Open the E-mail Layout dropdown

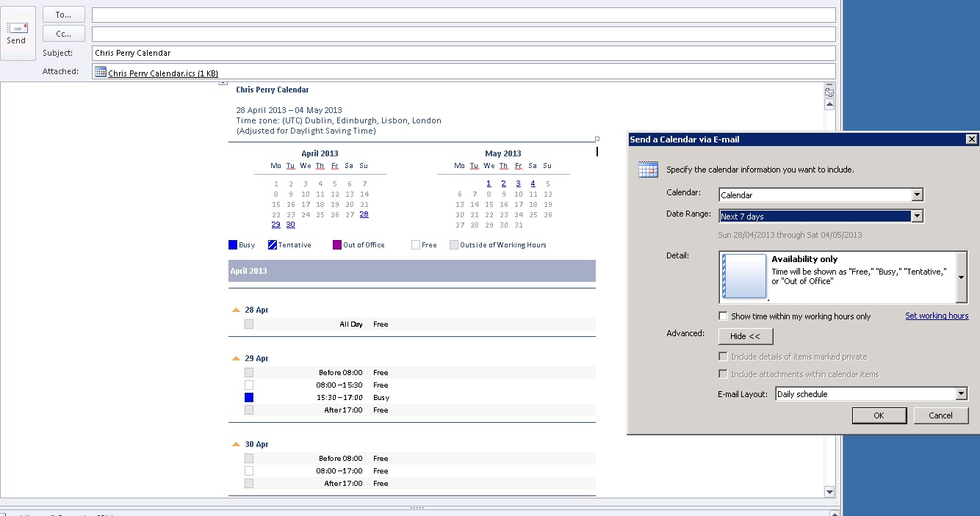[961, 394]
